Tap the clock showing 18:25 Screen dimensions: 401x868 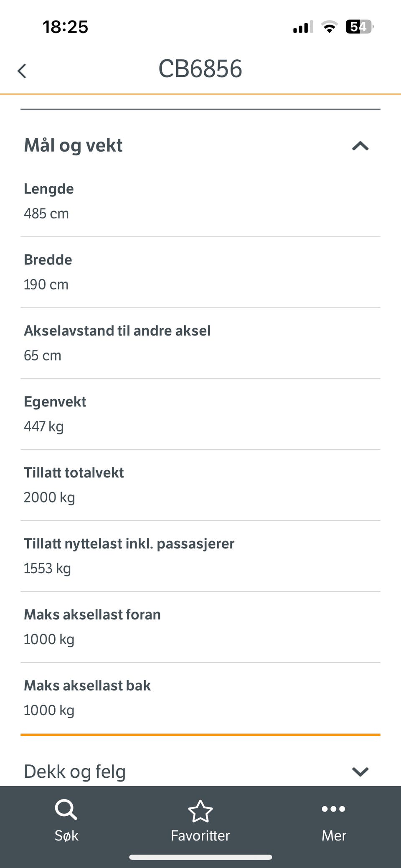[65, 27]
